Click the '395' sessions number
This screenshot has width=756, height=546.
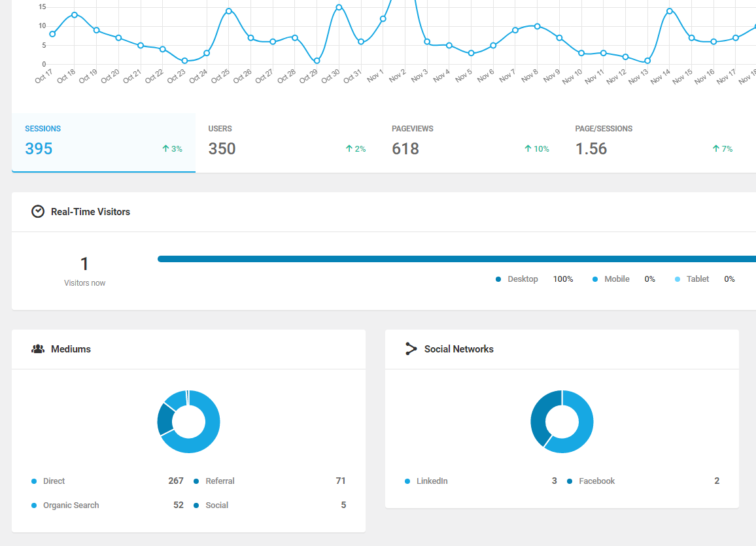(39, 148)
